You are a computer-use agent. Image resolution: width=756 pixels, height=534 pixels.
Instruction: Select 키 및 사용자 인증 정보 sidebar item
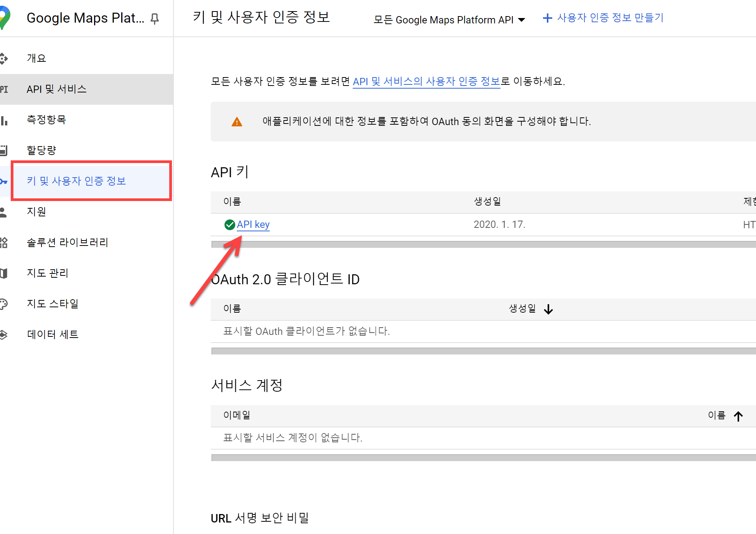pyautogui.click(x=76, y=181)
